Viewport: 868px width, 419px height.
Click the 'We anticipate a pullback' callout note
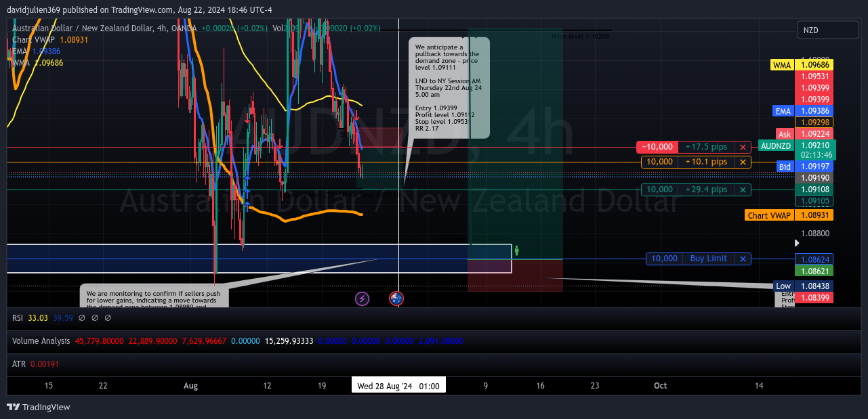(x=449, y=88)
